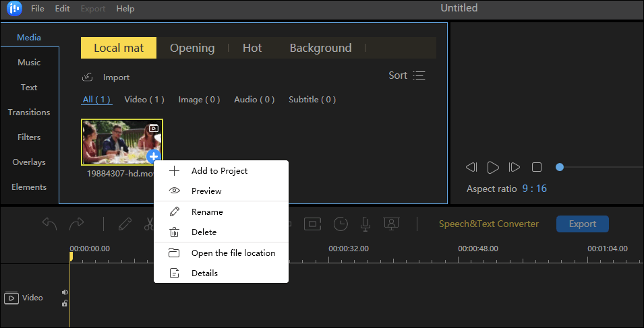Mute the Video track audio
This screenshot has height=328, width=644.
(65, 292)
